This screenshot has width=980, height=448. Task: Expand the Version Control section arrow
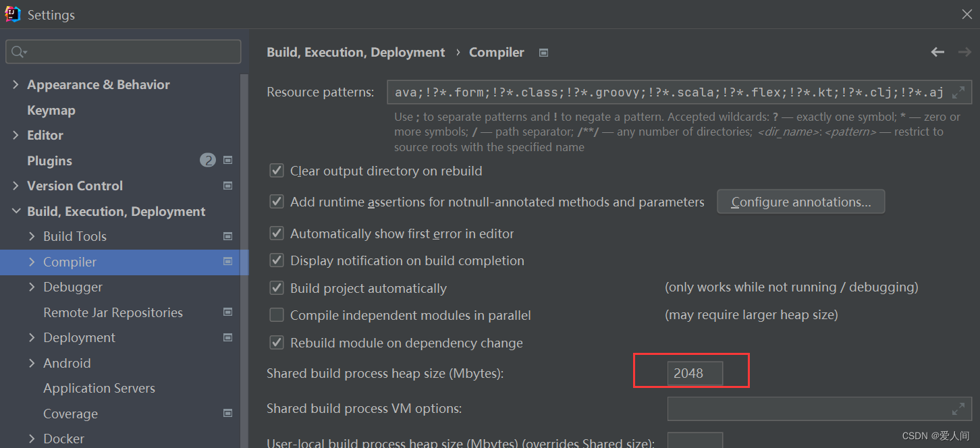[16, 186]
